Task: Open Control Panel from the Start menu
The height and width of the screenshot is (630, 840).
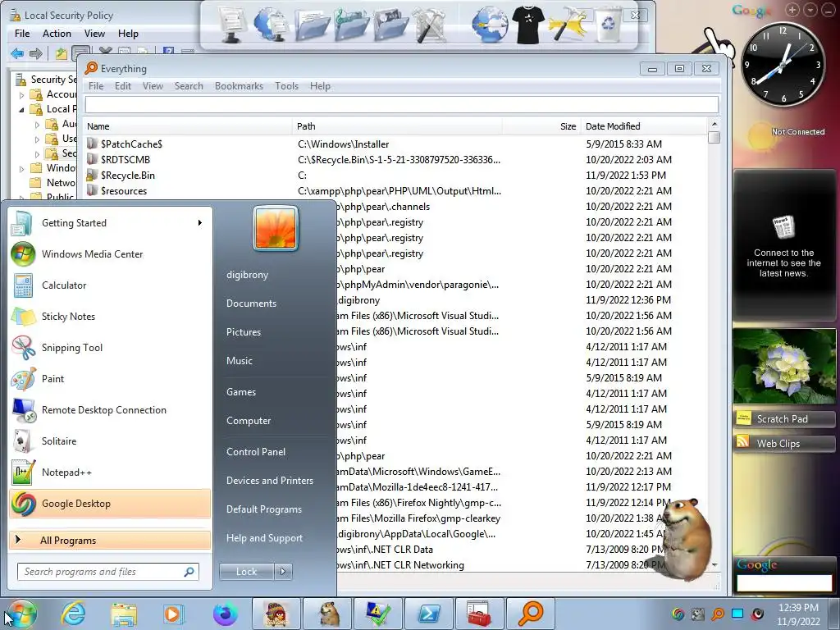Action: (x=256, y=452)
